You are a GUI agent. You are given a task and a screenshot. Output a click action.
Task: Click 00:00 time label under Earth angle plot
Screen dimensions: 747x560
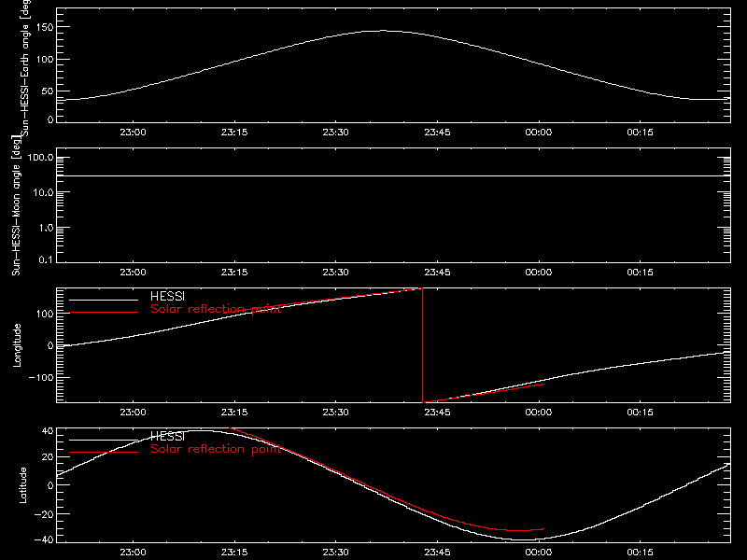539,132
